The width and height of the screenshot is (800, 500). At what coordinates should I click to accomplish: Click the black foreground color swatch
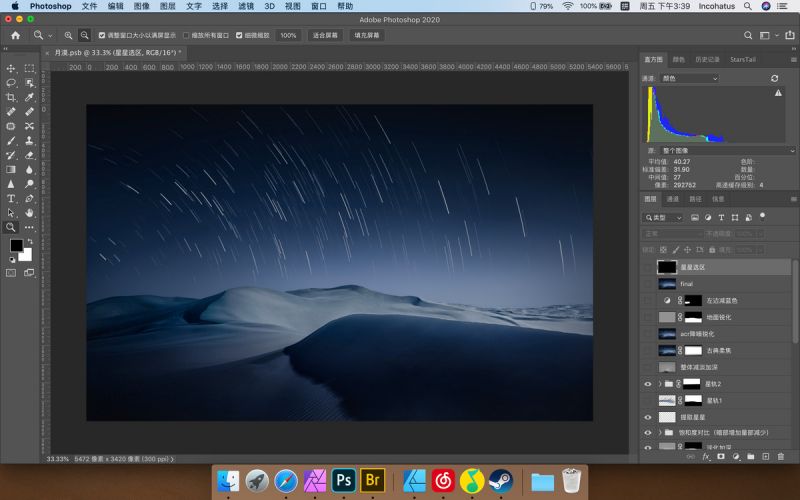pos(16,245)
